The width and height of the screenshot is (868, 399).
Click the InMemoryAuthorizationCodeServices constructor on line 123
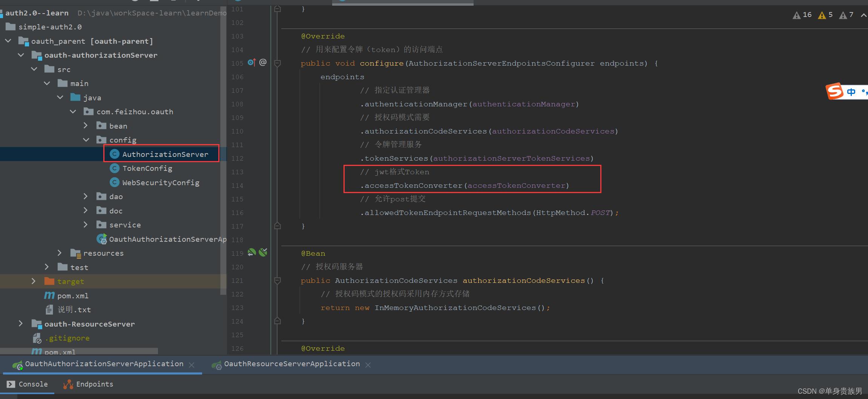pyautogui.click(x=455, y=307)
